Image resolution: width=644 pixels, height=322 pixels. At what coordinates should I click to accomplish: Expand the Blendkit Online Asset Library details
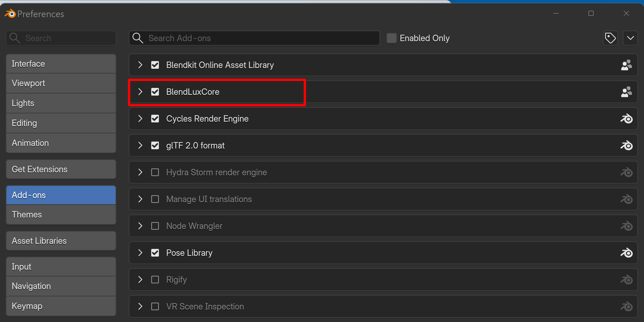[140, 65]
